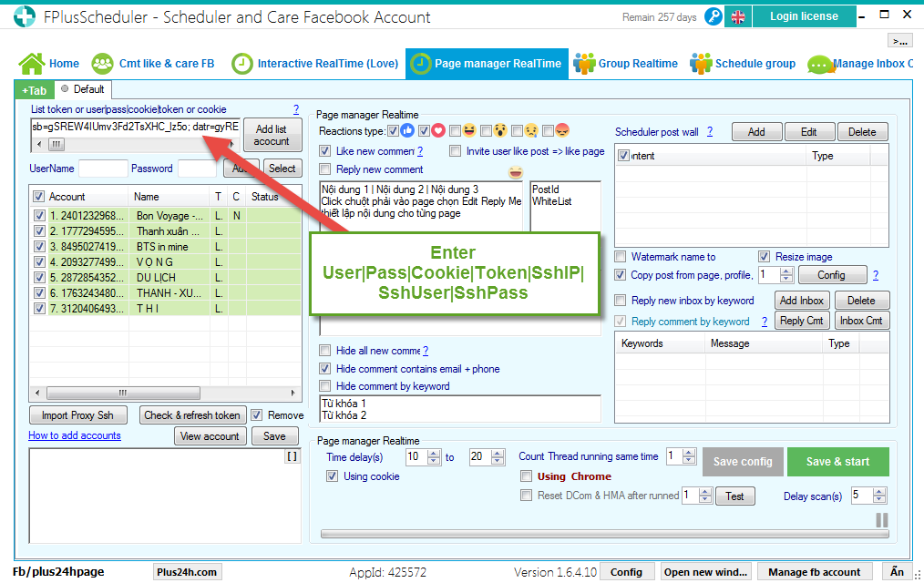Enable Reply new inbox by keyword
Viewport: 924px width, 583px height.
click(x=620, y=301)
